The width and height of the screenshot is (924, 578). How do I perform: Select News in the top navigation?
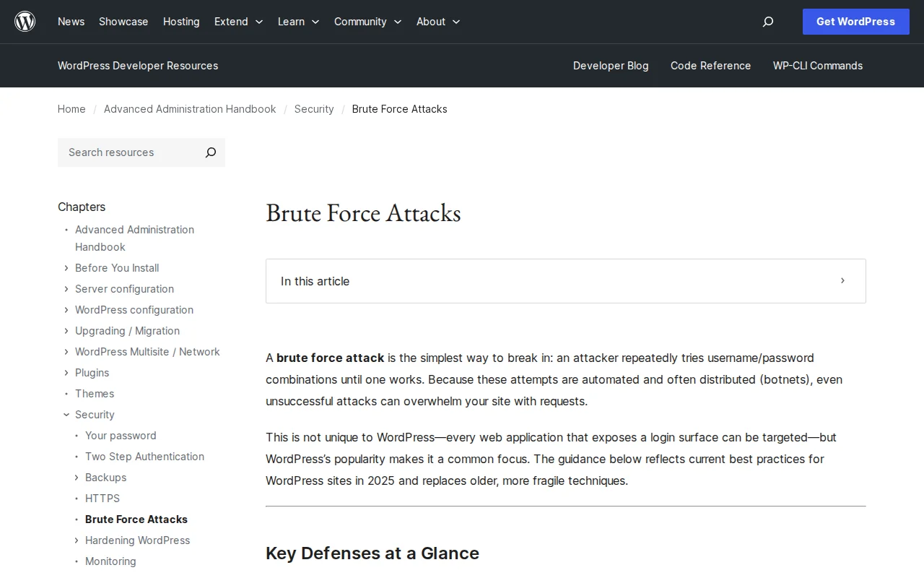click(71, 22)
